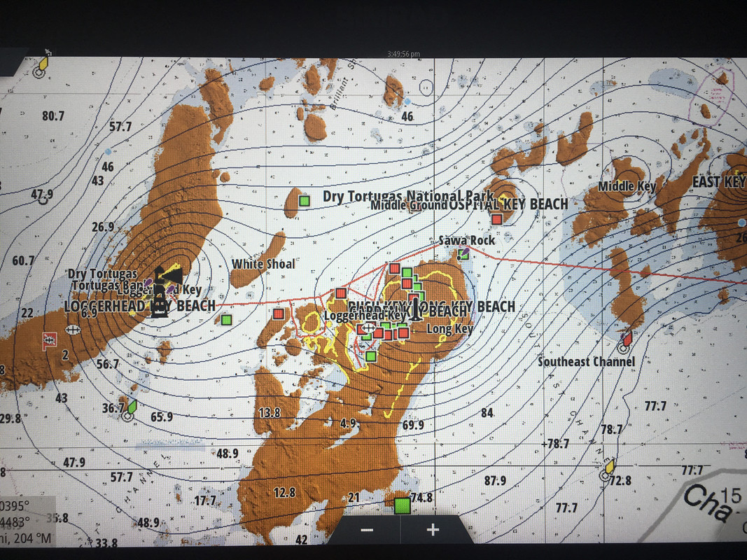Tap the White Shoal label
The height and width of the screenshot is (560, 747).
pyautogui.click(x=263, y=264)
